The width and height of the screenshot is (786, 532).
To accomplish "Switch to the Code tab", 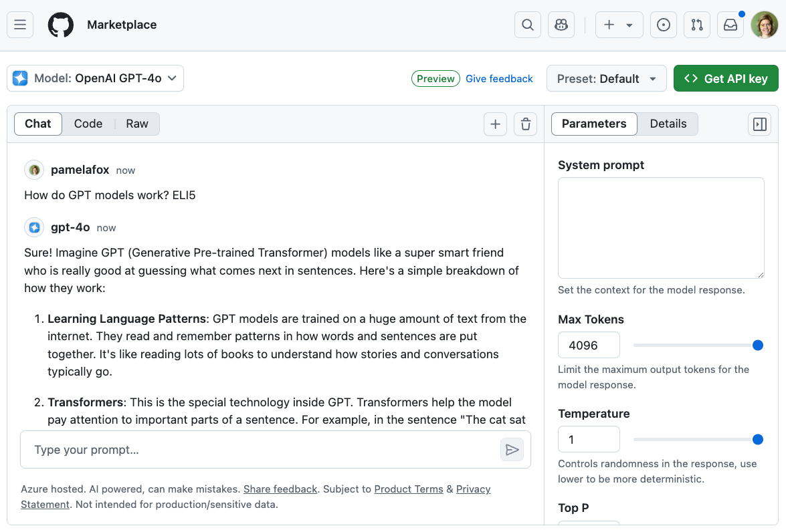I will [88, 124].
